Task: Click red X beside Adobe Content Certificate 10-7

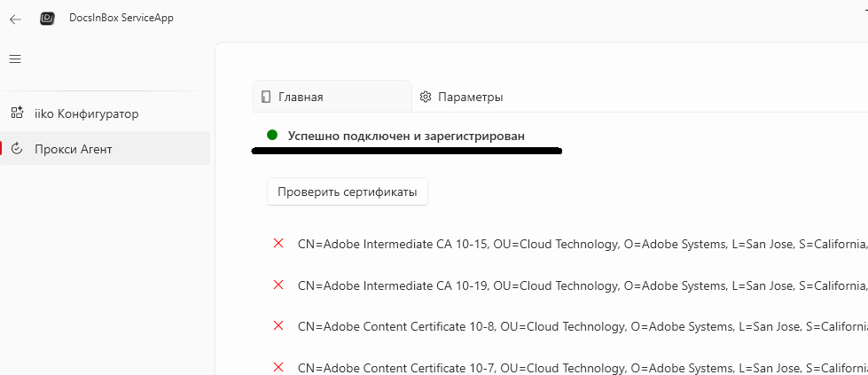Action: pos(278,366)
